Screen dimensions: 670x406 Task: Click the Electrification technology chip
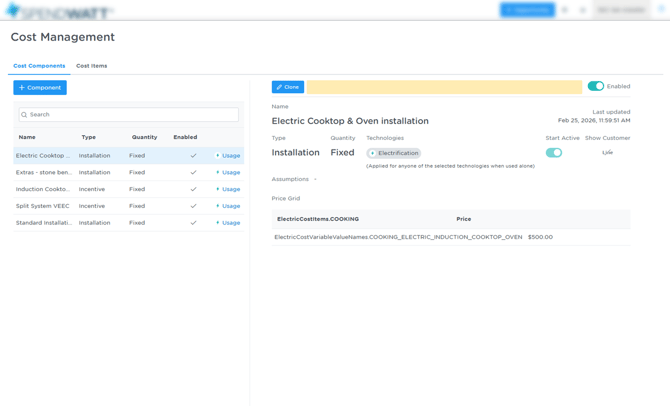pyautogui.click(x=394, y=154)
